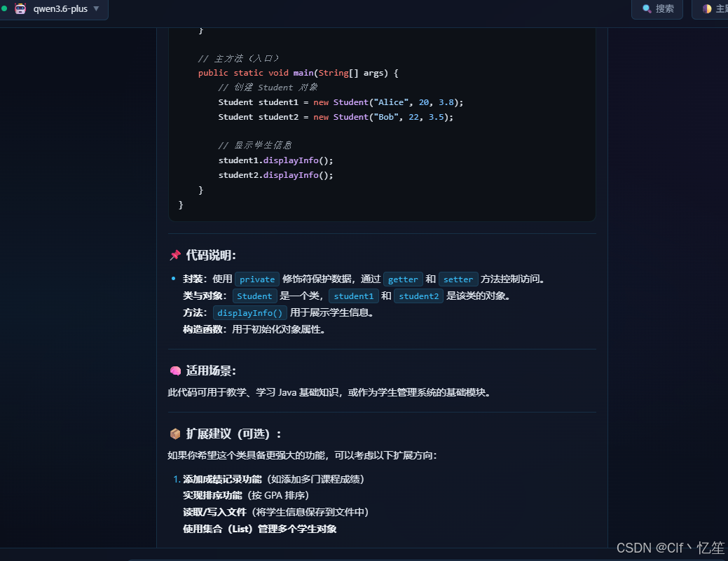Click the 构造函数 explanation line

click(x=254, y=329)
